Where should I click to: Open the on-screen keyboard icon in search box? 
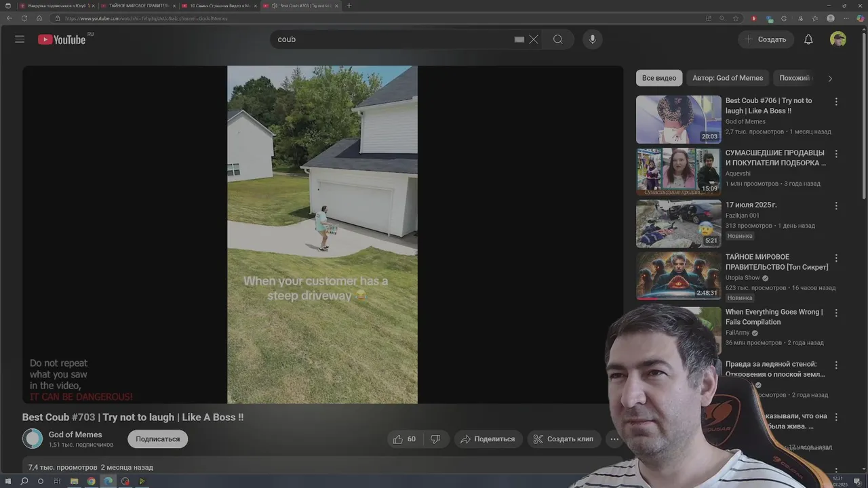point(519,39)
